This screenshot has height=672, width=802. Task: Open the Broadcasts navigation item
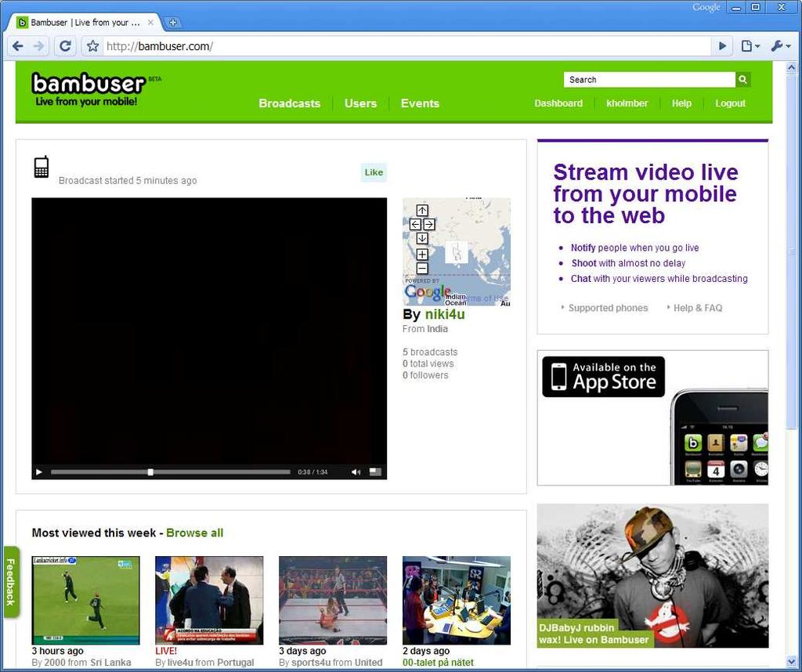290,103
